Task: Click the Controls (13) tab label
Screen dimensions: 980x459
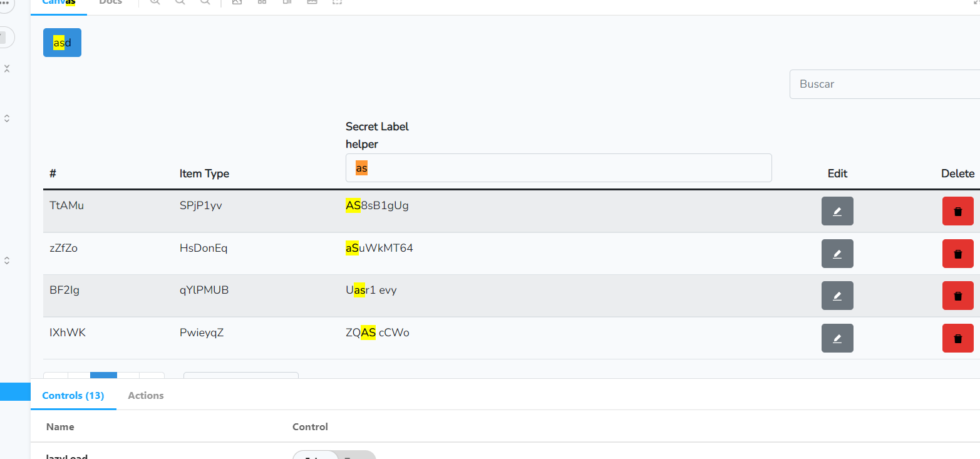Action: [x=73, y=395]
